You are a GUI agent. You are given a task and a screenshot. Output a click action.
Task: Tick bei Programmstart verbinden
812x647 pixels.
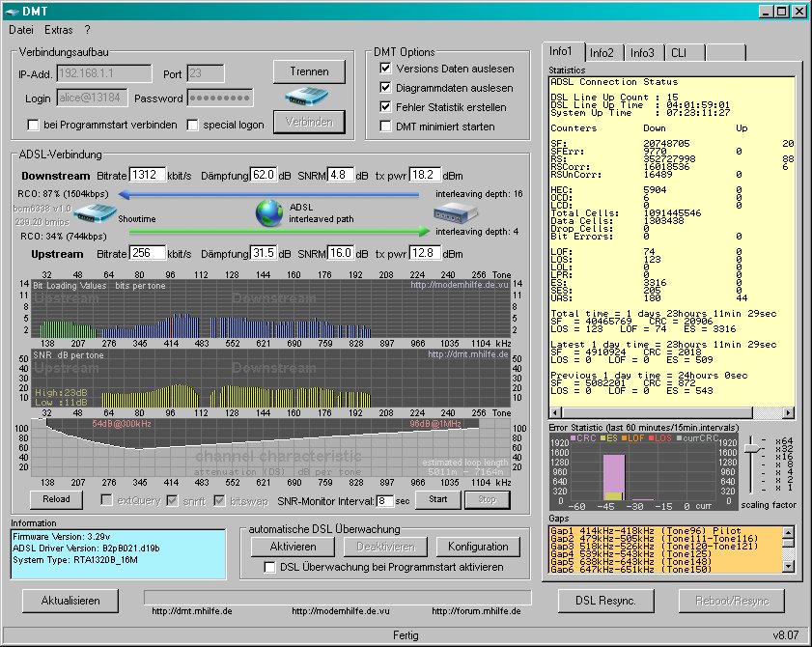click(34, 125)
